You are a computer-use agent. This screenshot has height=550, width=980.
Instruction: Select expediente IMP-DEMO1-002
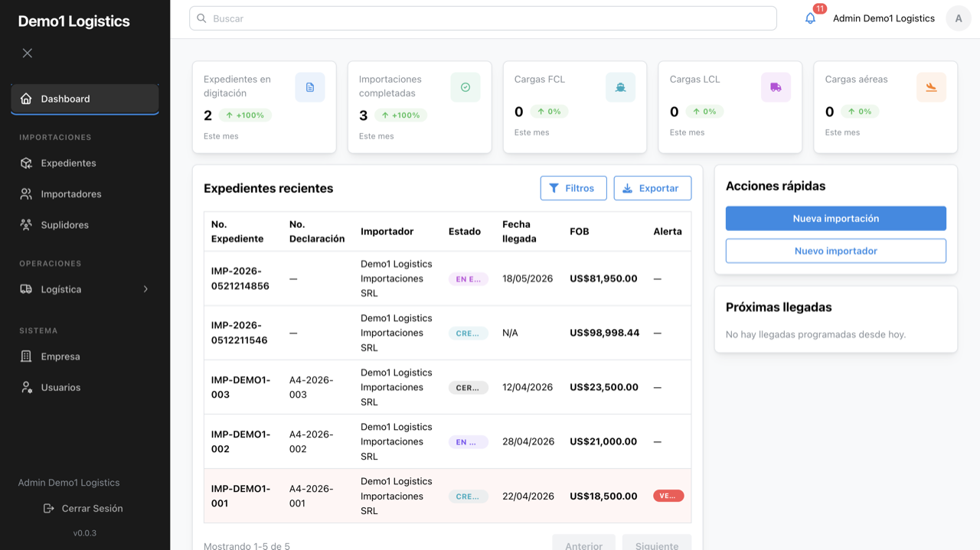[240, 441]
